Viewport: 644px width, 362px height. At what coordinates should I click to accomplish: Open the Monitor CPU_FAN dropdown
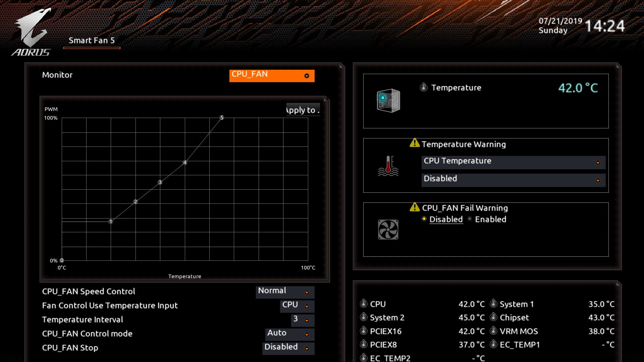pos(272,75)
